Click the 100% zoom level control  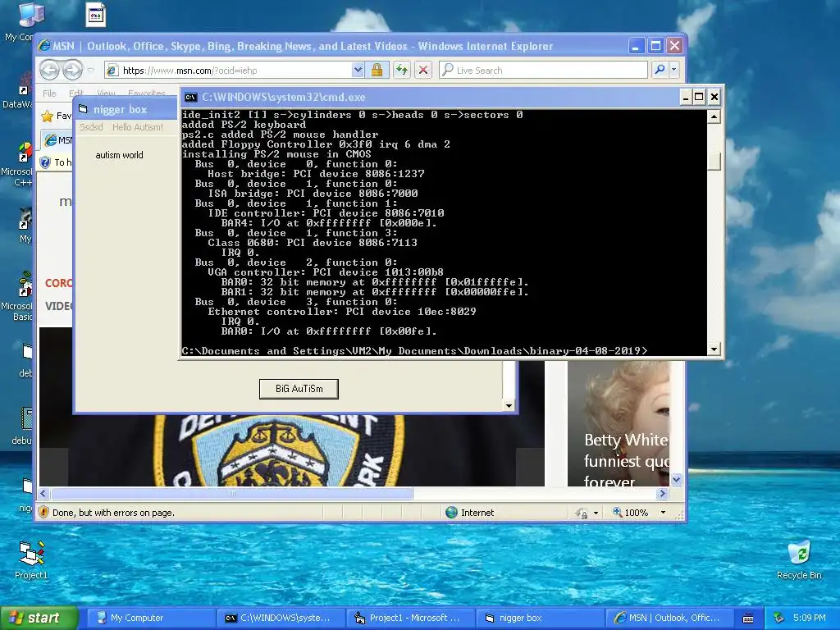(631, 513)
